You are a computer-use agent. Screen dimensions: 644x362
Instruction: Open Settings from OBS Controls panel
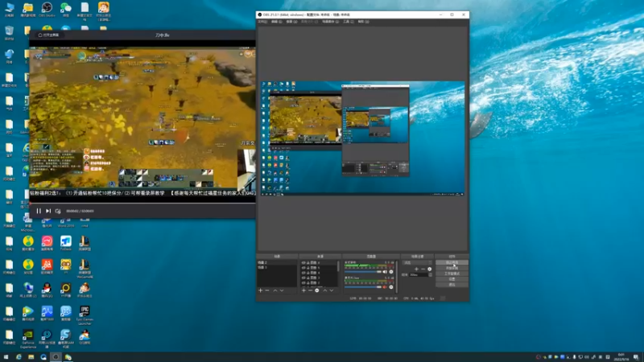pos(452,279)
